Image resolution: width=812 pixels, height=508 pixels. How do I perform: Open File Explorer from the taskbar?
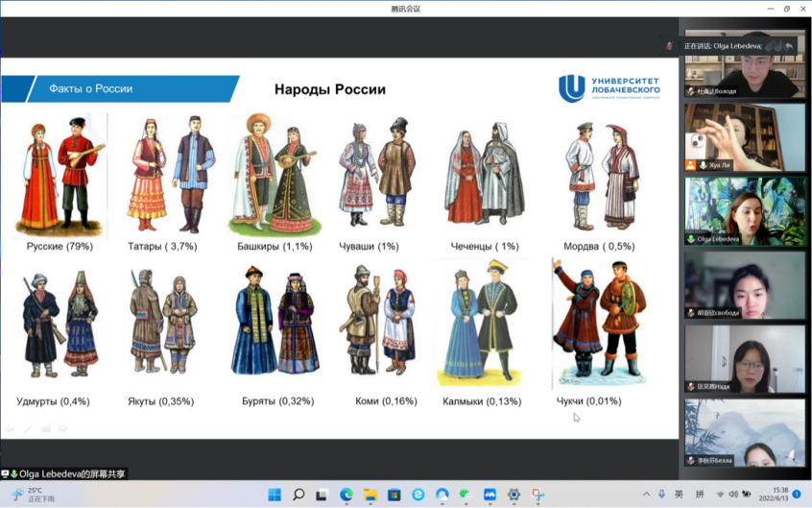coord(370,495)
